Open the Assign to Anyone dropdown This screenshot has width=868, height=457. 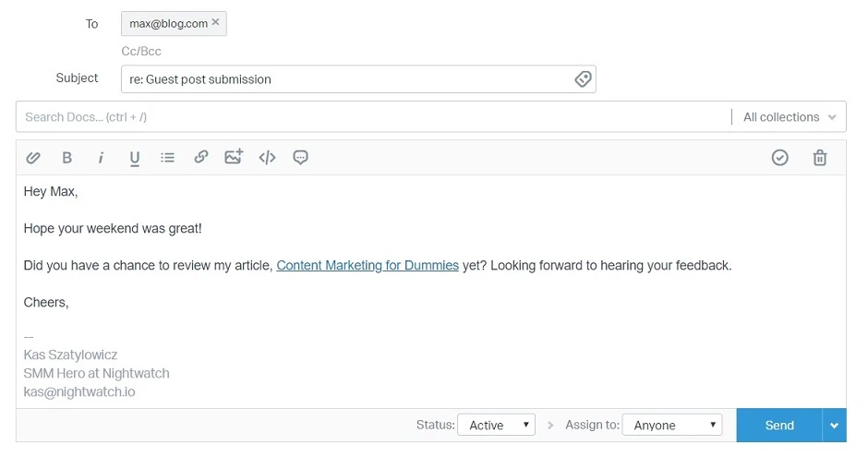click(671, 425)
